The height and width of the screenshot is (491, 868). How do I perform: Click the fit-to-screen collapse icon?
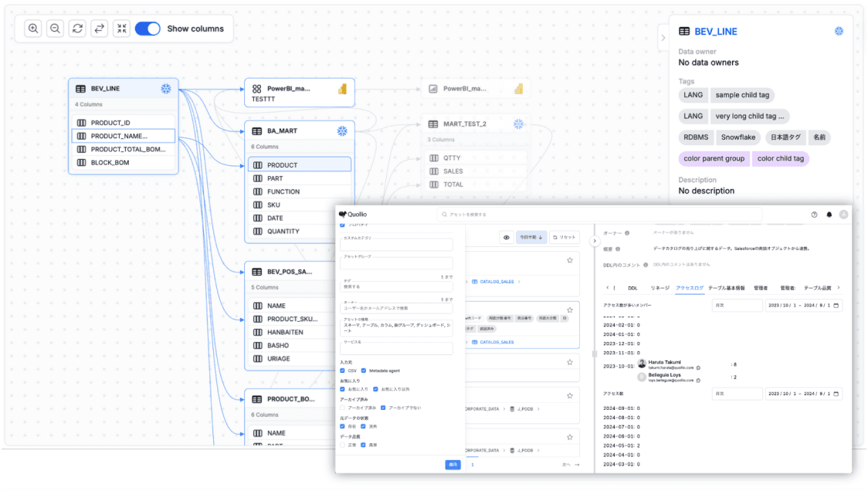pos(121,29)
